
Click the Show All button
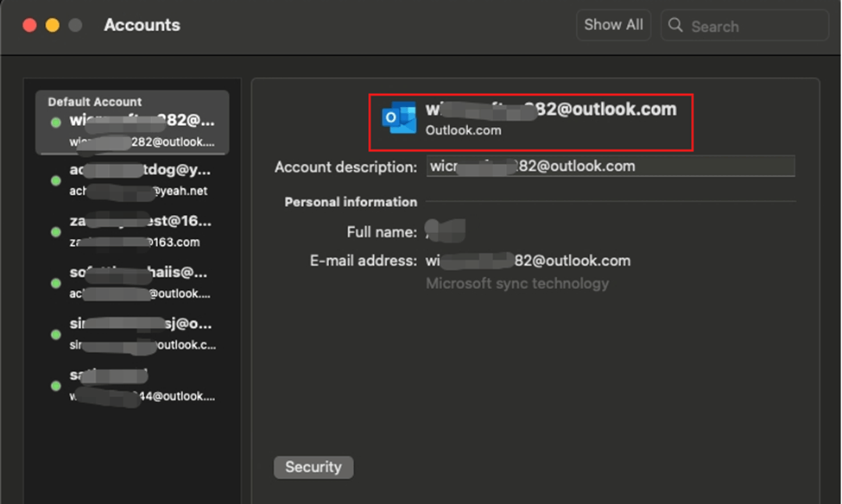(613, 25)
